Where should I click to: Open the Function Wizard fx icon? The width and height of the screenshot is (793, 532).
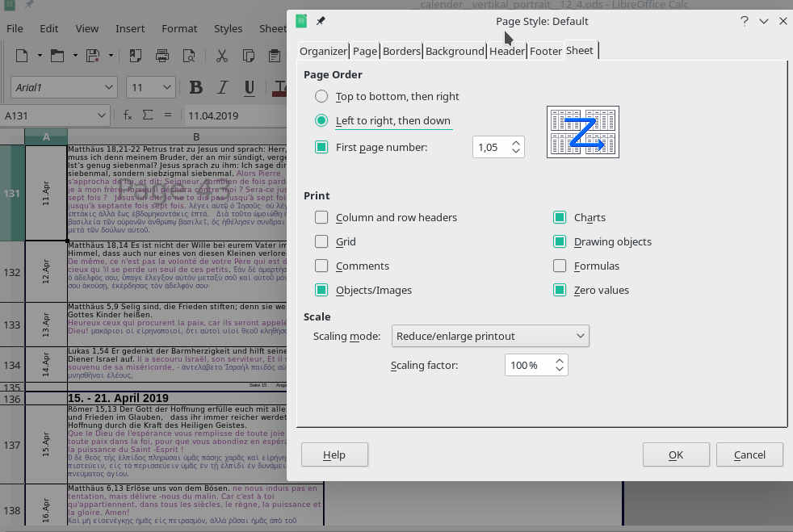128,115
